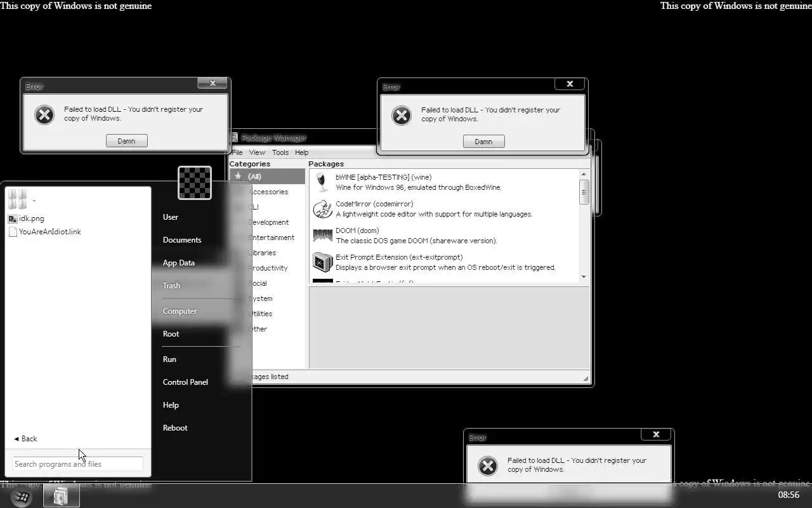
Task: Open User in the Start menu
Action: coord(171,217)
